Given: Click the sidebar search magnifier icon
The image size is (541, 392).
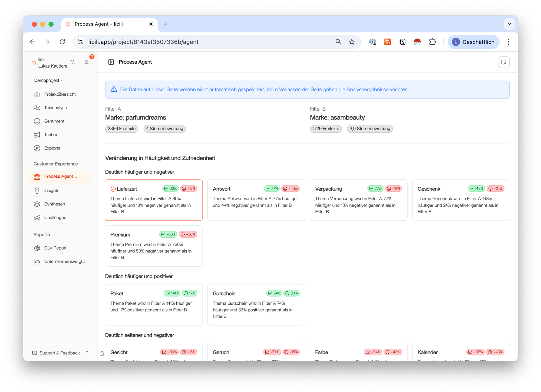Looking at the screenshot, I should coord(73,62).
